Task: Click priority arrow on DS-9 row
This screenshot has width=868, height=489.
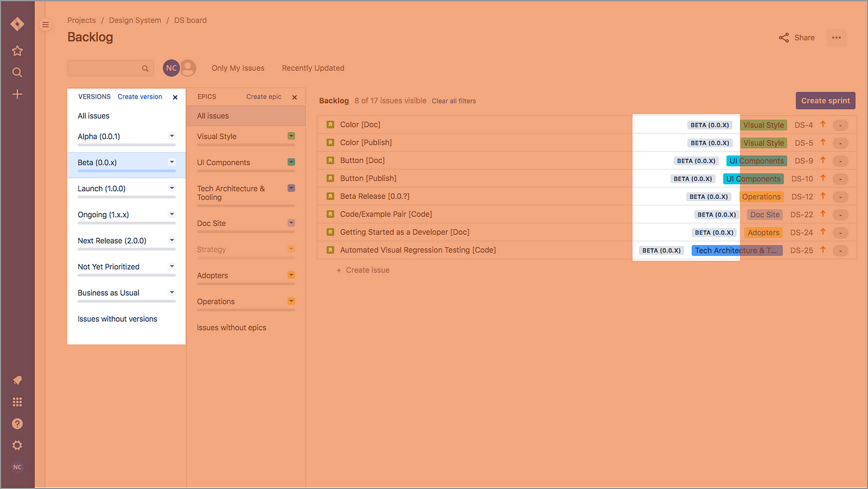Action: click(823, 160)
